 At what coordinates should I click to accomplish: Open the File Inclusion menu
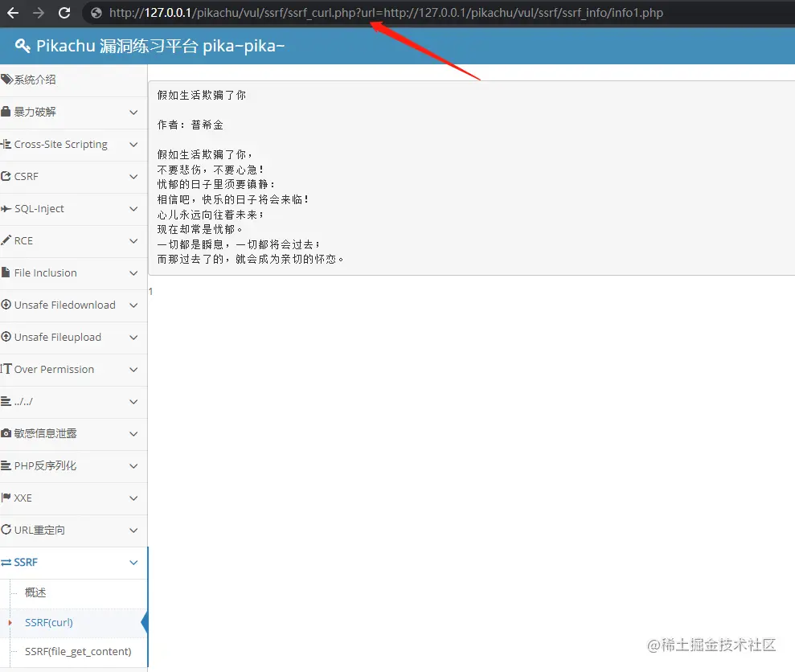[x=46, y=272]
